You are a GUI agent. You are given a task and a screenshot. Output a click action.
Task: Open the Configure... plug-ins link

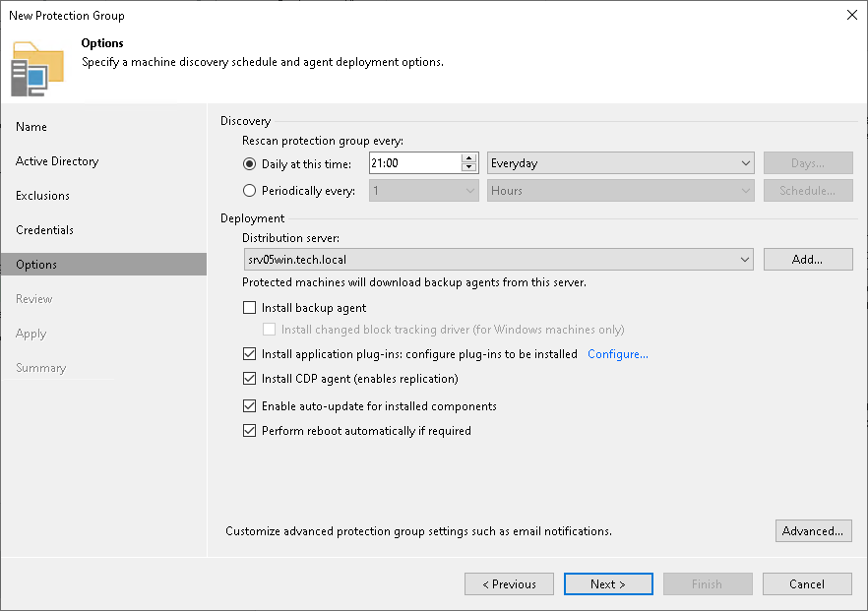[618, 354]
